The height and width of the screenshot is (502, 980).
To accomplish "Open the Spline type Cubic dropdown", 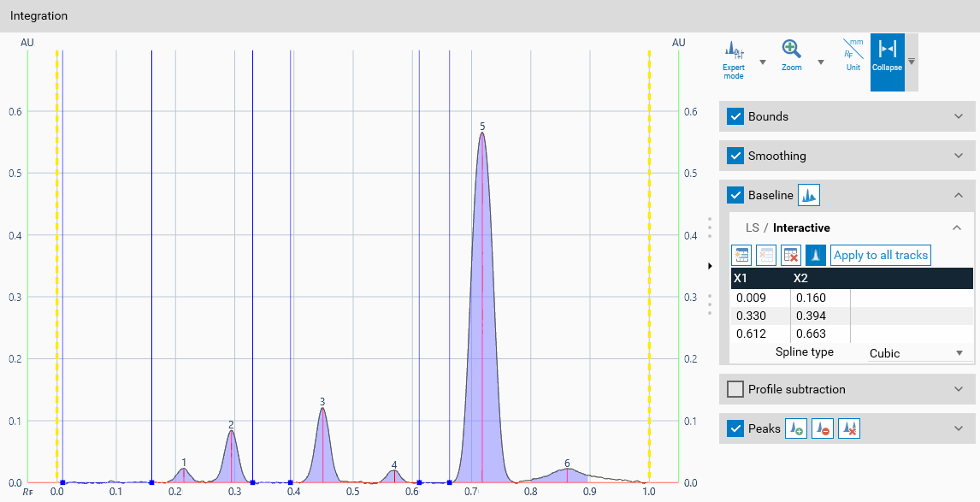I will pos(916,353).
